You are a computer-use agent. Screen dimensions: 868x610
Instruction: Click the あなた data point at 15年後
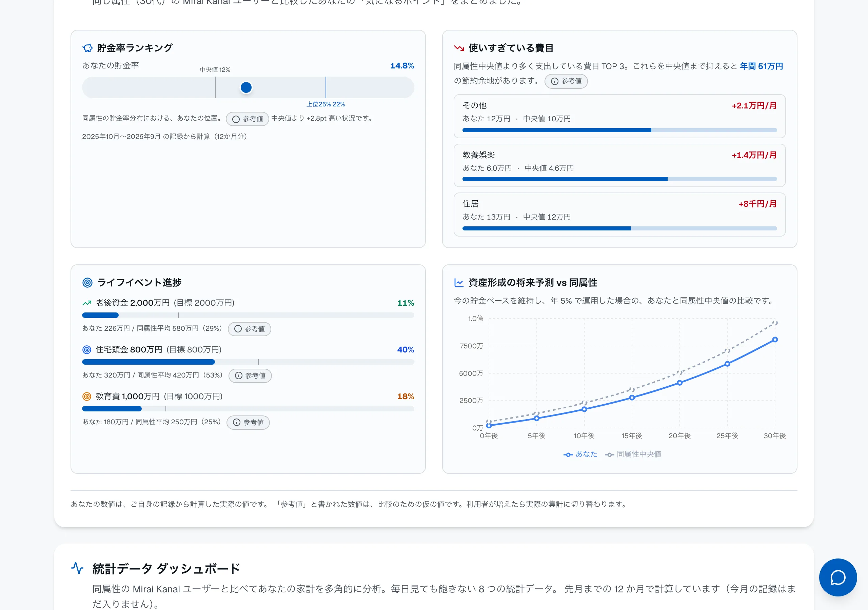pos(632,398)
